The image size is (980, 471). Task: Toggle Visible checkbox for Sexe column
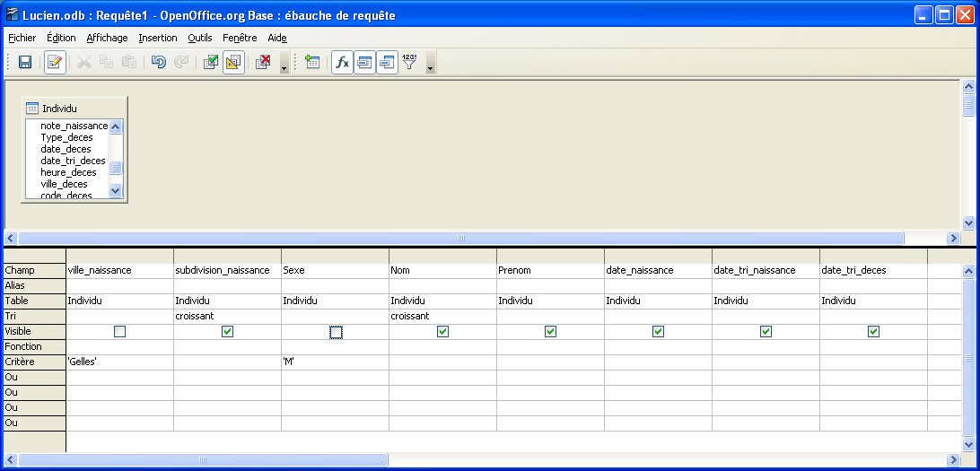(336, 332)
